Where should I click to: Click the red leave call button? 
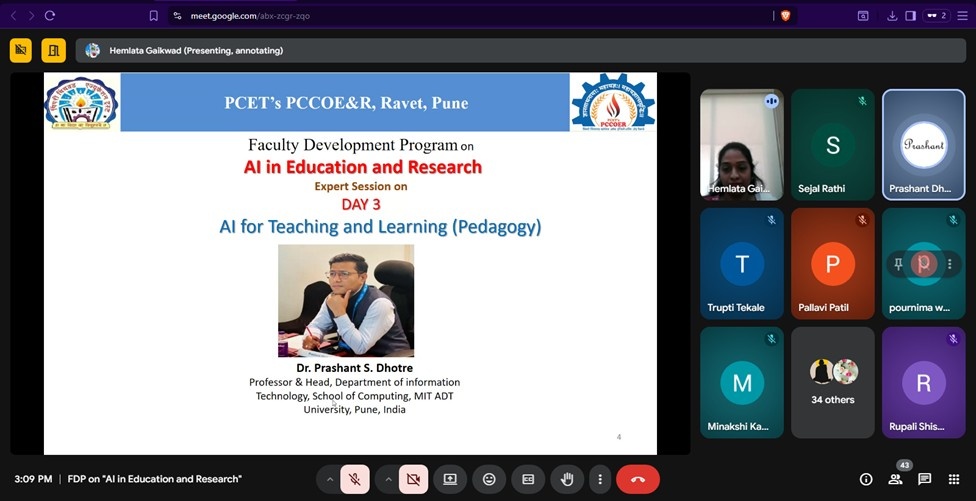[638, 479]
